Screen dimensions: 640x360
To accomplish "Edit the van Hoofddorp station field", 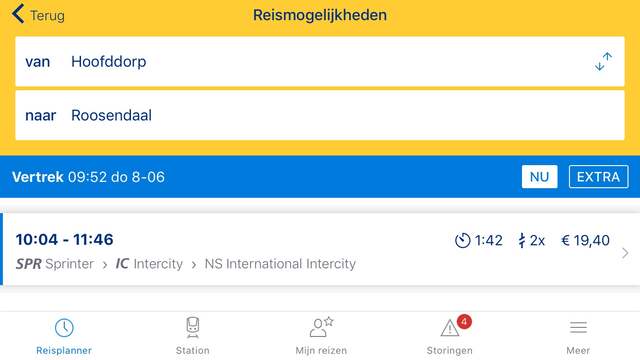I will pyautogui.click(x=320, y=62).
